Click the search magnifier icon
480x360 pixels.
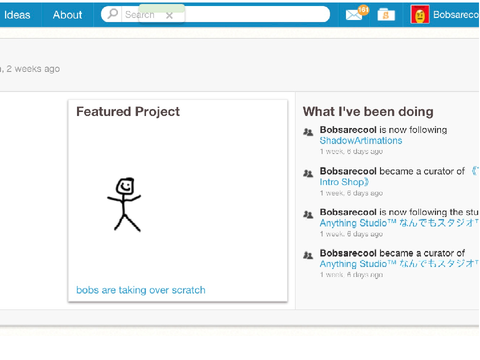click(113, 14)
